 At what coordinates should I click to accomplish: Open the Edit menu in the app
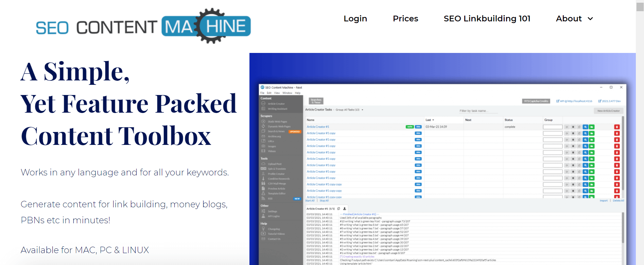(269, 93)
